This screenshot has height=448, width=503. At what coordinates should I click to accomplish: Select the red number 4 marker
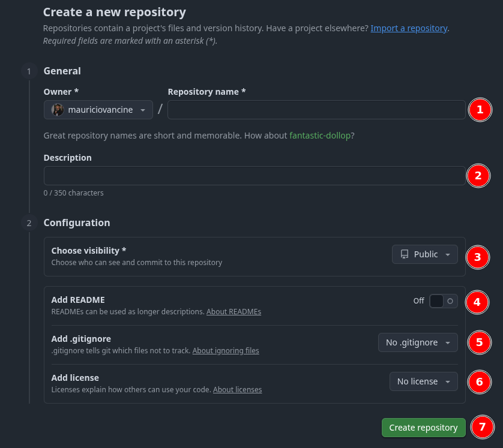[477, 302]
